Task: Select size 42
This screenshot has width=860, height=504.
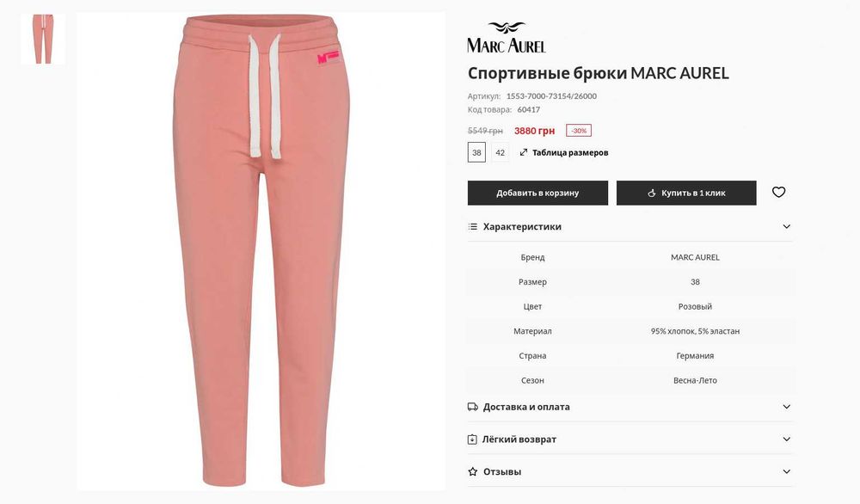Action: coord(501,152)
